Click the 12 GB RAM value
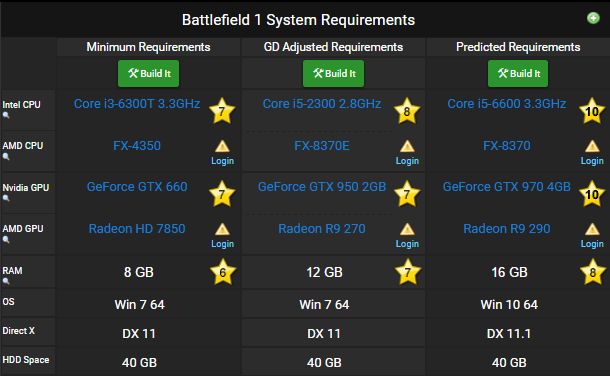 coord(324,272)
